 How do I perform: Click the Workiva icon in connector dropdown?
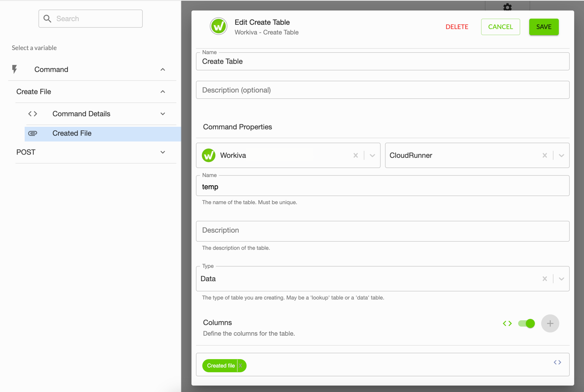tap(209, 155)
